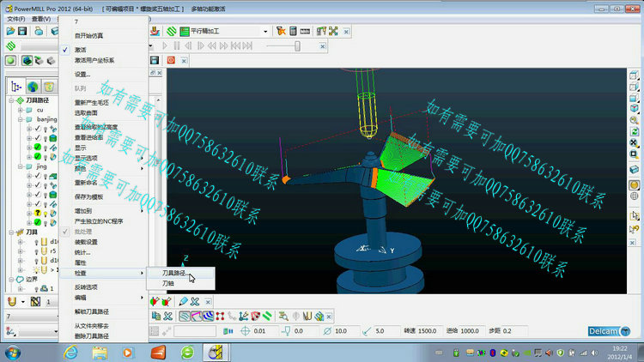This screenshot has height=362, width=644.
Task: Collapse the 边界 tree node
Action: [11, 280]
